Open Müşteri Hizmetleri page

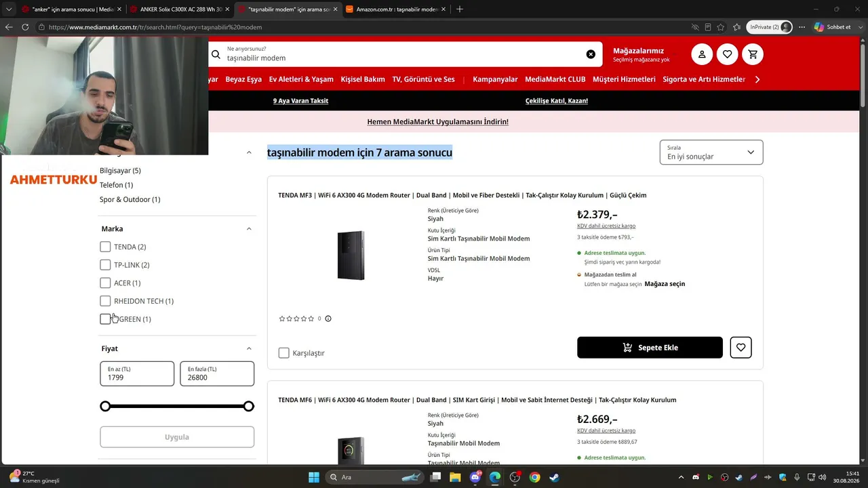click(x=624, y=79)
